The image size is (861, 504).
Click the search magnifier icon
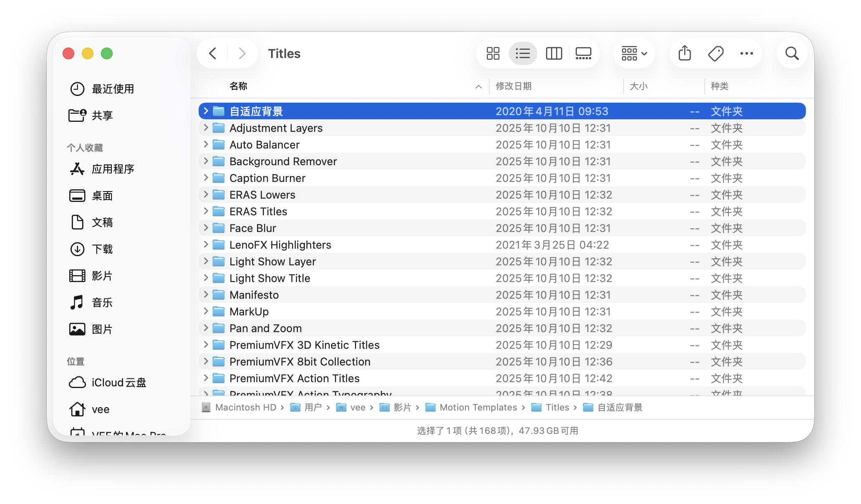[x=792, y=53]
